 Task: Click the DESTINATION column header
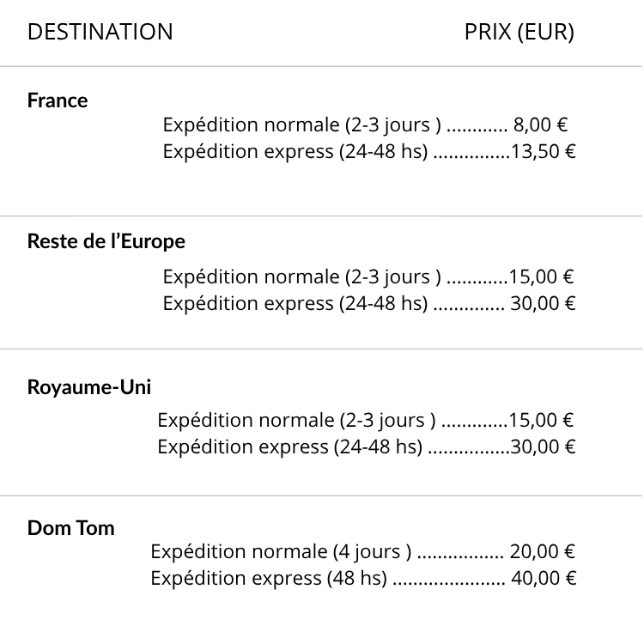[100, 33]
